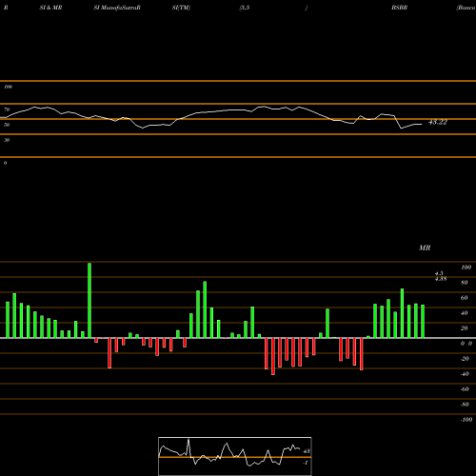
Task: Click the '(5,5' parameter text in header
Action: click(245, 8)
